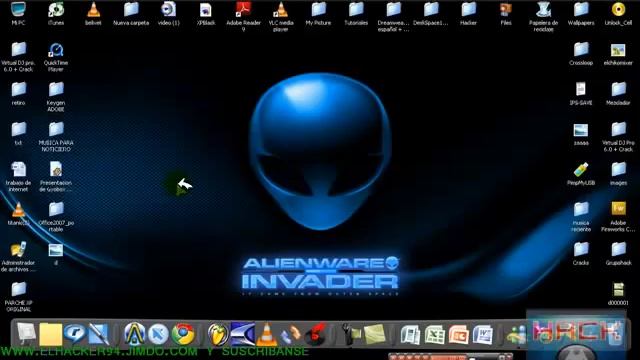The image size is (640, 360).
Task: Open the Tutoriales folder
Action: tap(356, 10)
